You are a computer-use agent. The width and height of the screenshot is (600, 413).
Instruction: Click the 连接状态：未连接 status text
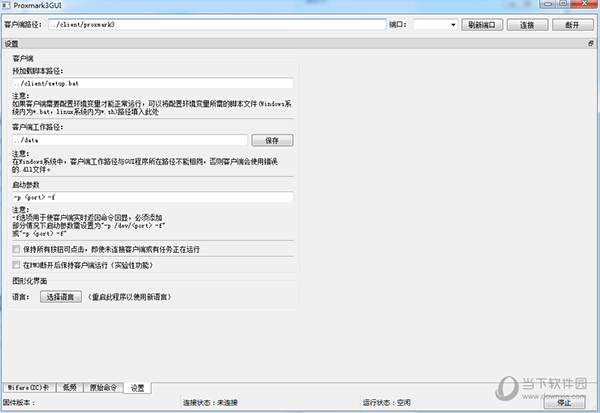(210, 403)
